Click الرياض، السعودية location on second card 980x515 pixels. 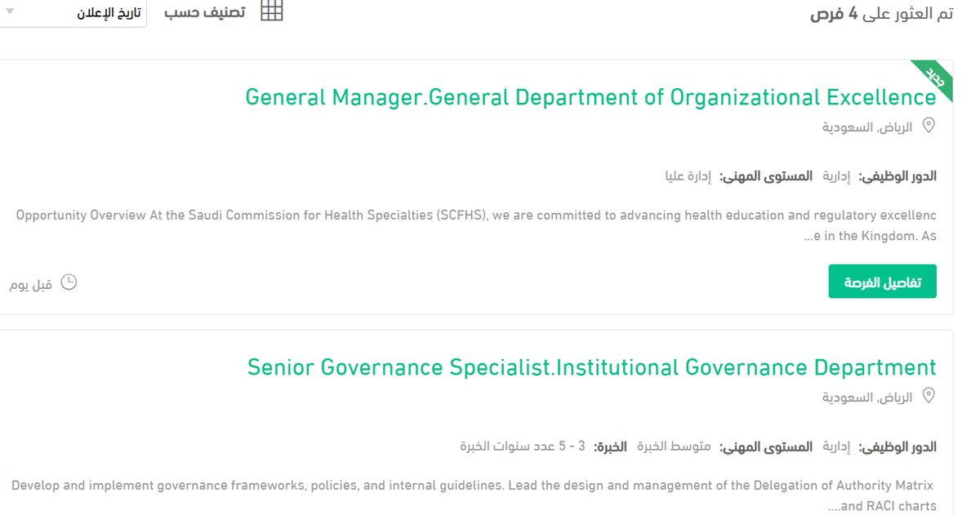click(867, 397)
